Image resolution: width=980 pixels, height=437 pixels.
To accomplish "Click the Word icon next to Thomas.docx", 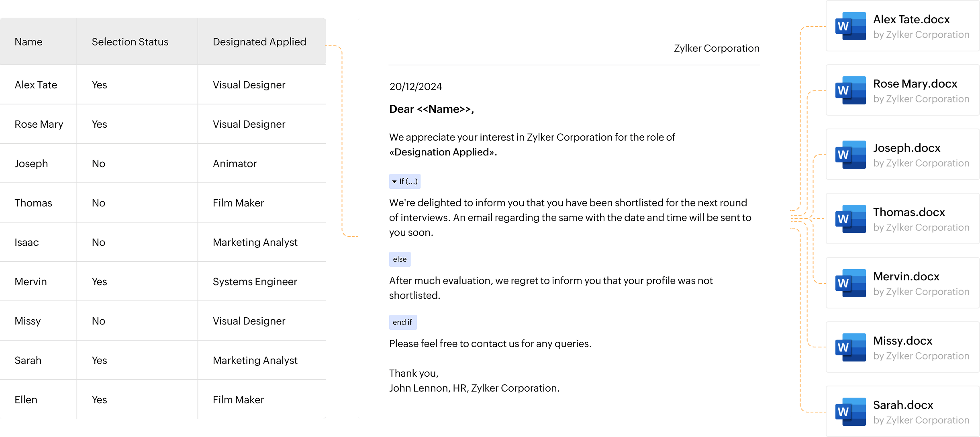I will pyautogui.click(x=850, y=219).
